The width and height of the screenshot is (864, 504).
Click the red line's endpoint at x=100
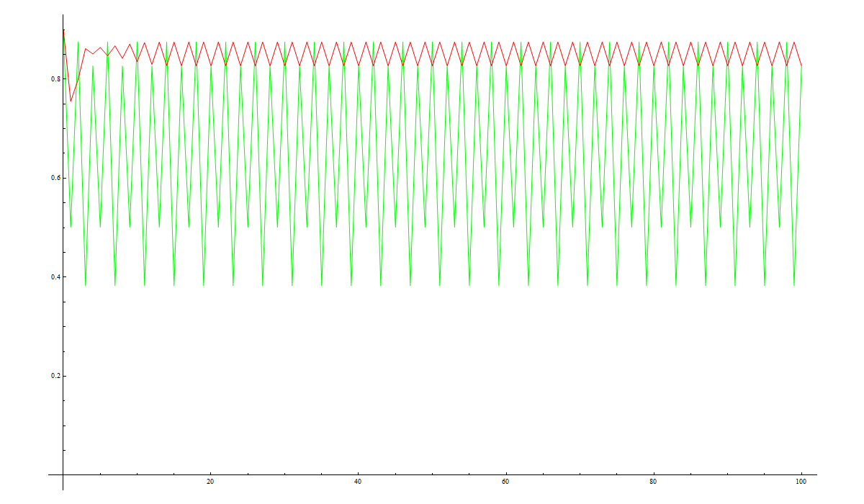801,66
